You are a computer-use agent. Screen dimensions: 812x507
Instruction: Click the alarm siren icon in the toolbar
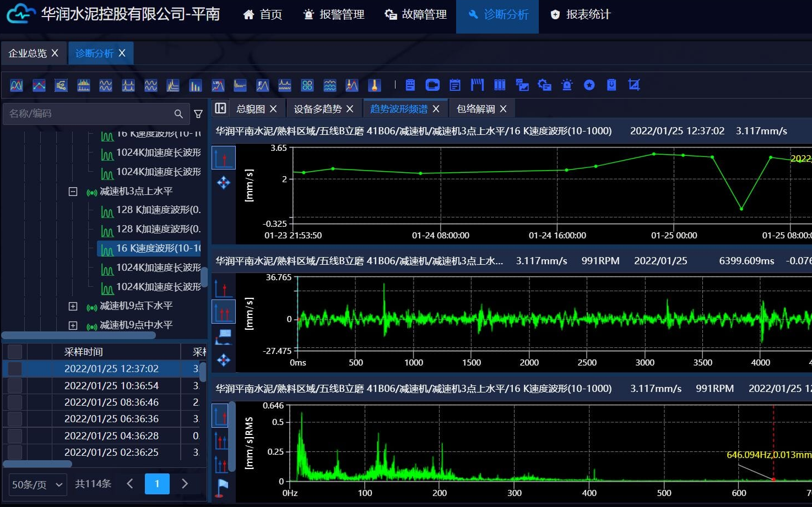pyautogui.click(x=567, y=85)
